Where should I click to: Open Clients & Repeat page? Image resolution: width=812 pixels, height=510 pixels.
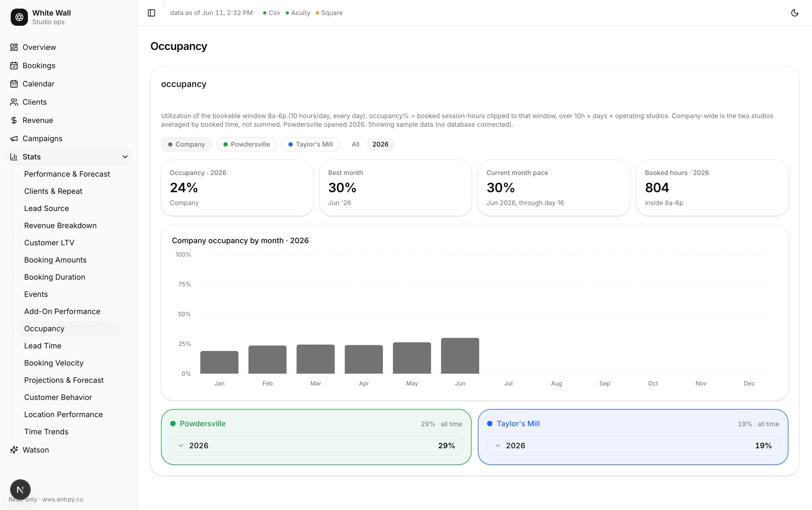pyautogui.click(x=53, y=191)
